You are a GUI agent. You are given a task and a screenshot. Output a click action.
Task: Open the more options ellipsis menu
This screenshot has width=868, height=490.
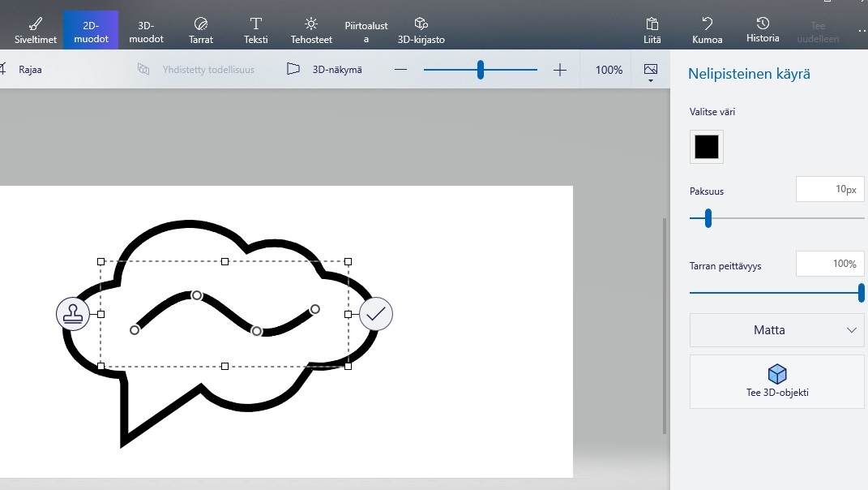coord(861,30)
